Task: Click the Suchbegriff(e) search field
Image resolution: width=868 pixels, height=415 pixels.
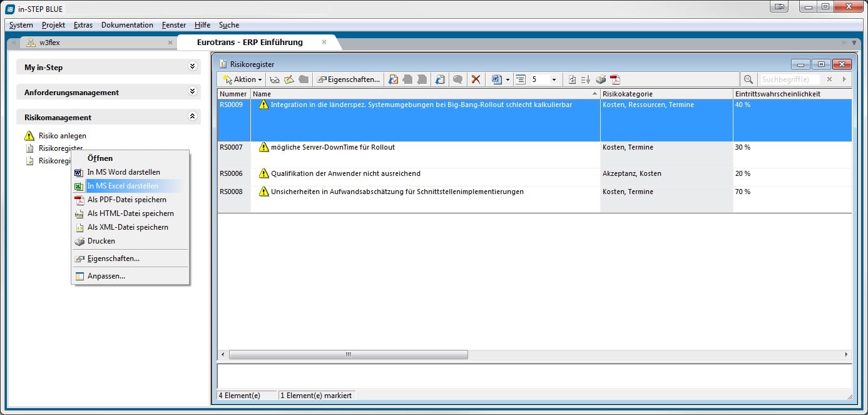Action: point(790,79)
